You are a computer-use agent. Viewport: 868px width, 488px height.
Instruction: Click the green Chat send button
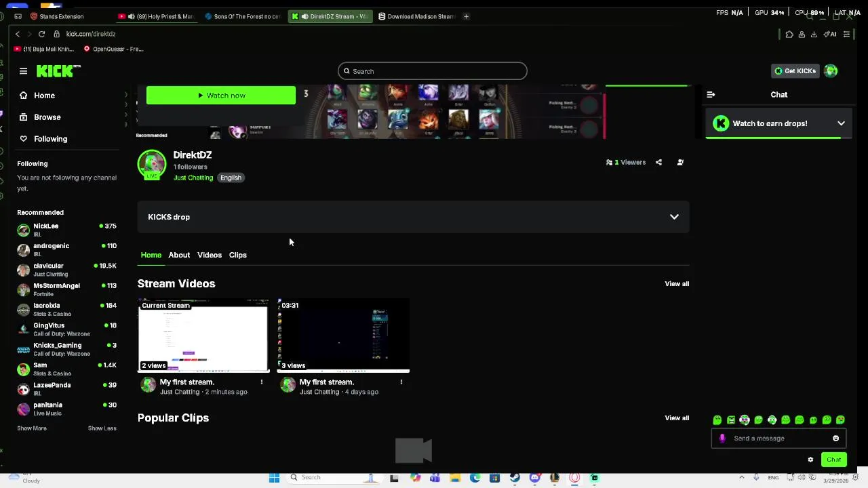coord(833,460)
